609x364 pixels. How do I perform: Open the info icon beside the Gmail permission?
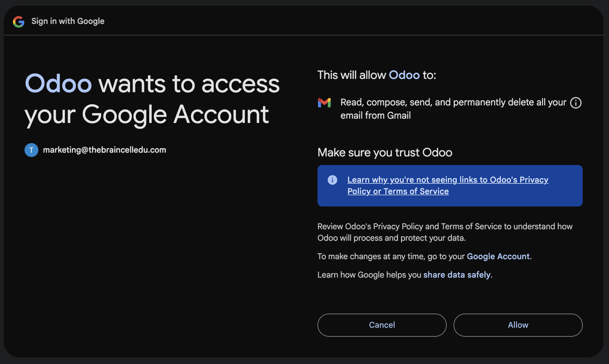pos(575,103)
